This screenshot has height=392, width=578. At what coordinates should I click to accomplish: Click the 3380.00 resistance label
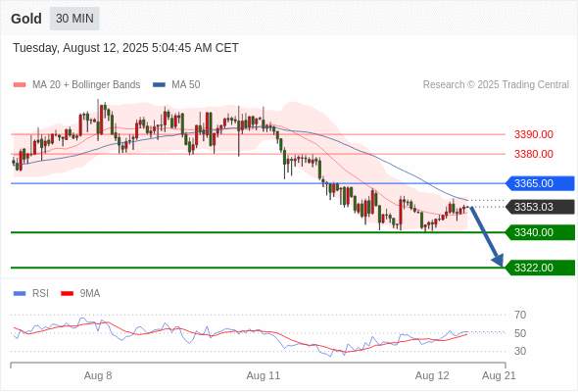tap(533, 154)
